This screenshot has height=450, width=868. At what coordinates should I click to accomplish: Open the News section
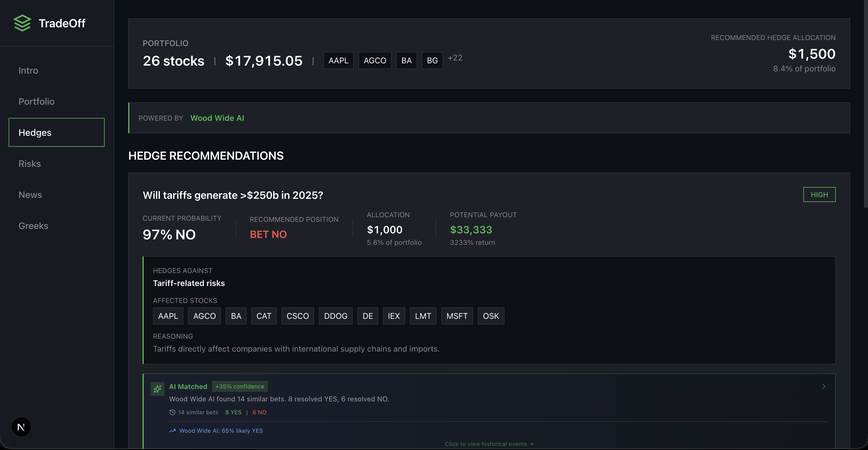[x=30, y=195]
